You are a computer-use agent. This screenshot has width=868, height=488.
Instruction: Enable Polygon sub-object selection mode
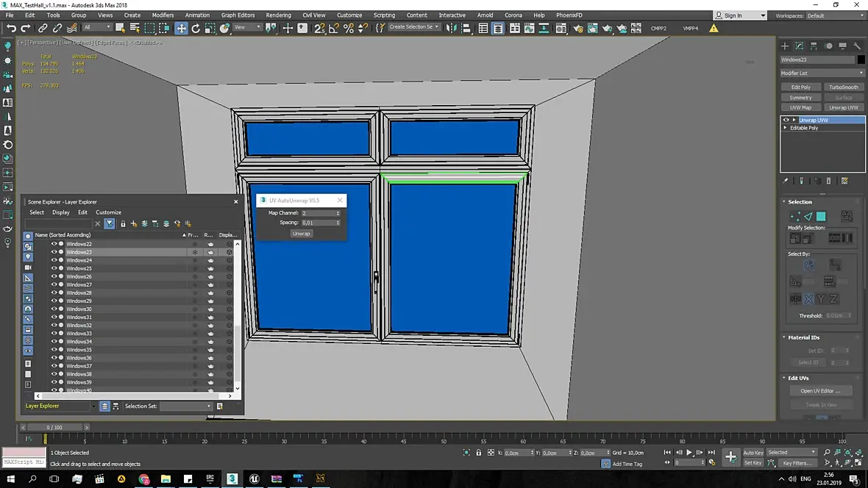click(821, 216)
